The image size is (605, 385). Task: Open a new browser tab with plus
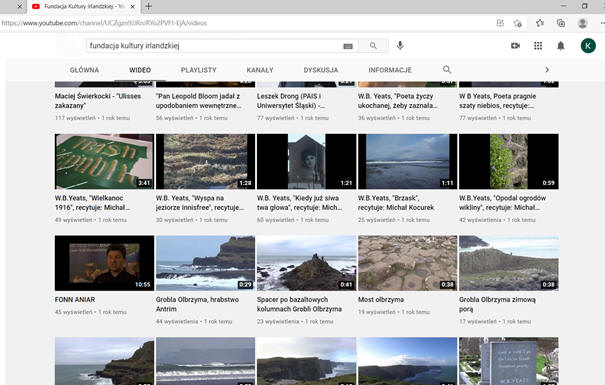point(149,6)
